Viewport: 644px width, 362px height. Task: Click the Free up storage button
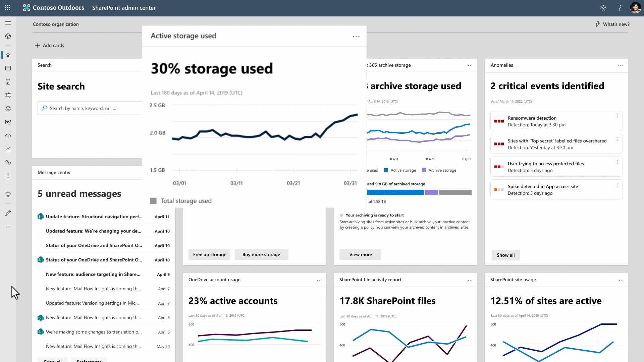pyautogui.click(x=209, y=254)
